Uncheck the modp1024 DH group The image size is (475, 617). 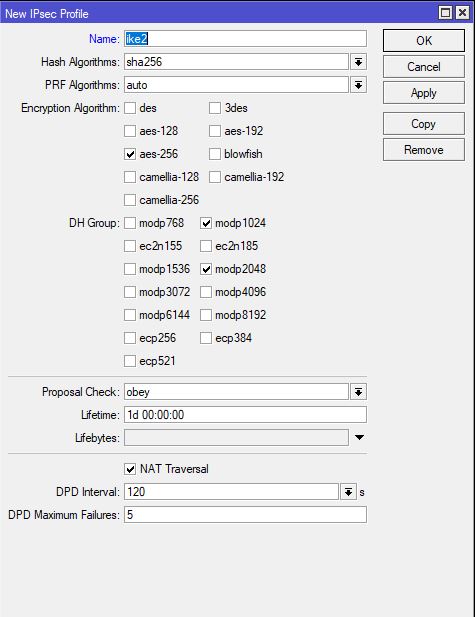click(x=206, y=223)
